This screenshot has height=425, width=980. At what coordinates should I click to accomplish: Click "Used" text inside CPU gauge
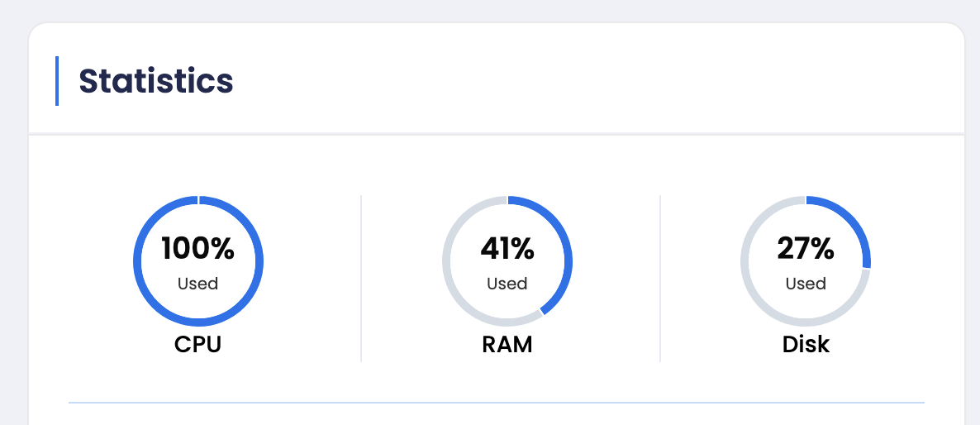(198, 284)
